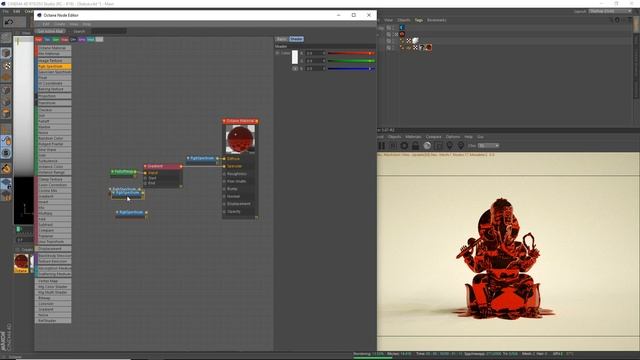
Task: Adjust the green G color slider
Action: [351, 61]
